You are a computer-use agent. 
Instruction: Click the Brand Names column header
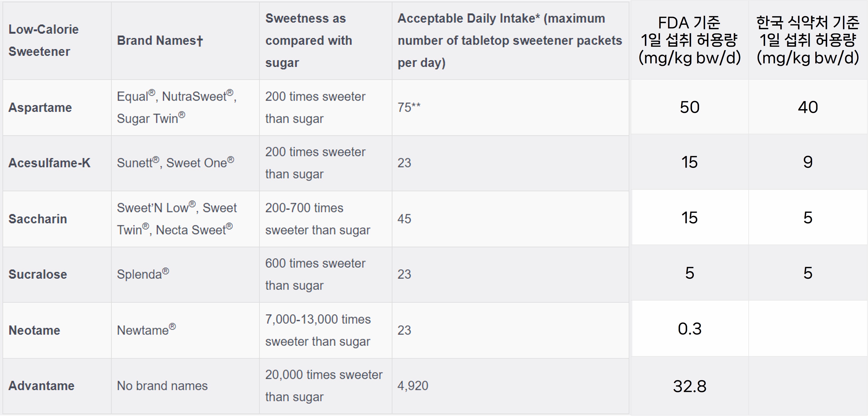[160, 40]
